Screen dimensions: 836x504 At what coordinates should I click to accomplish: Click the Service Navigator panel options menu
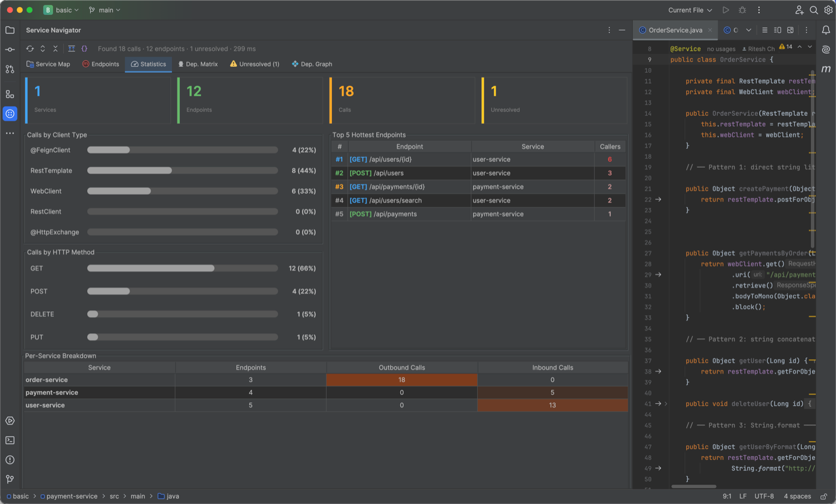point(609,30)
